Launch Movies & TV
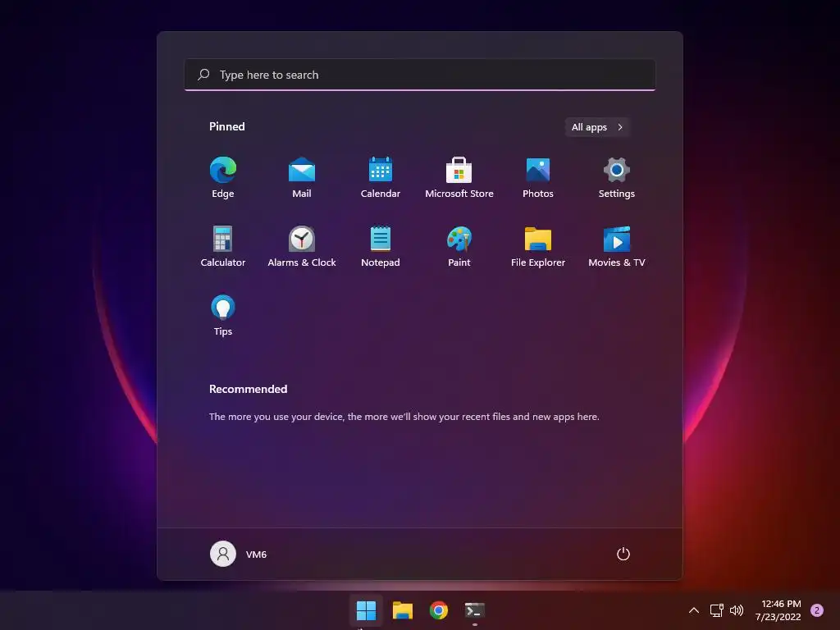Viewport: 840px width, 630px height. [x=617, y=246]
